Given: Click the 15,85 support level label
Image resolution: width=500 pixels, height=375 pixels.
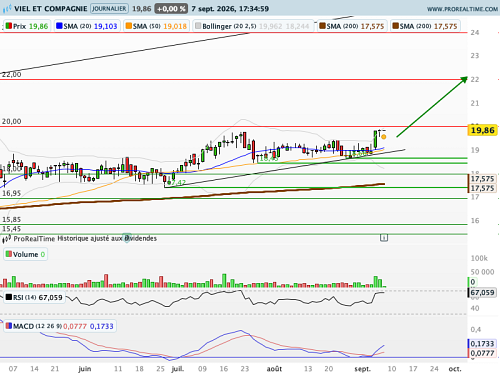Looking at the screenshot, I should pos(12,219).
